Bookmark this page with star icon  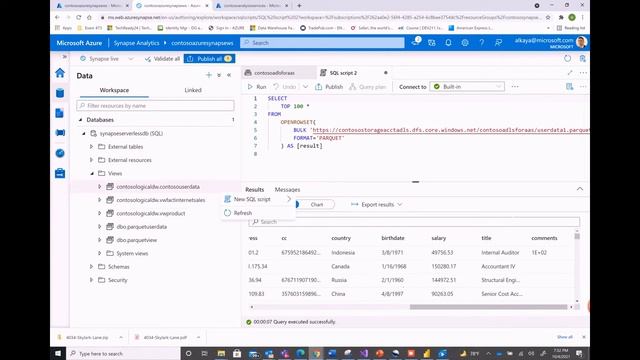click(x=548, y=18)
